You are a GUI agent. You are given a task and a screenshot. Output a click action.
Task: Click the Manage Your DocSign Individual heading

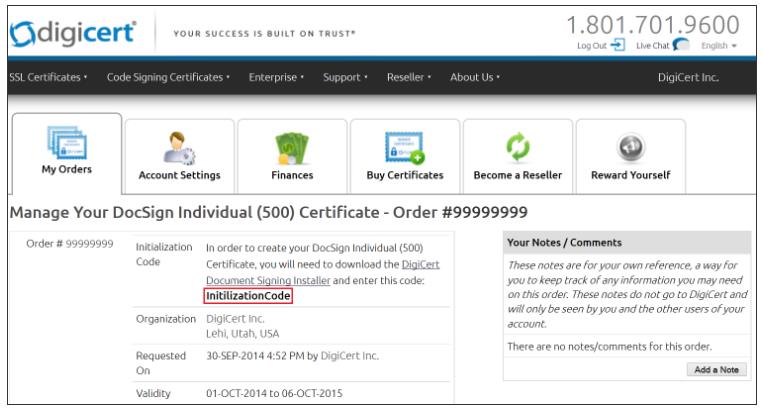[268, 212]
